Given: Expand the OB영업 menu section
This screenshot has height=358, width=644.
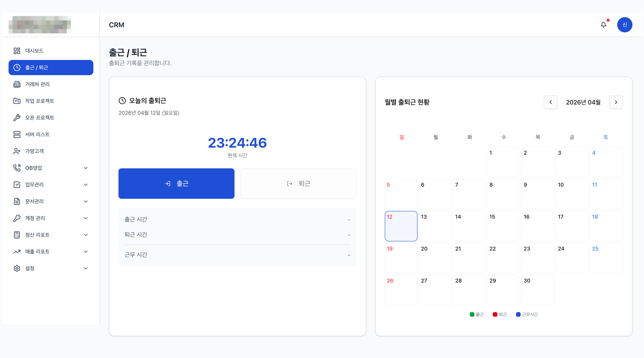Looking at the screenshot, I should click(x=86, y=168).
